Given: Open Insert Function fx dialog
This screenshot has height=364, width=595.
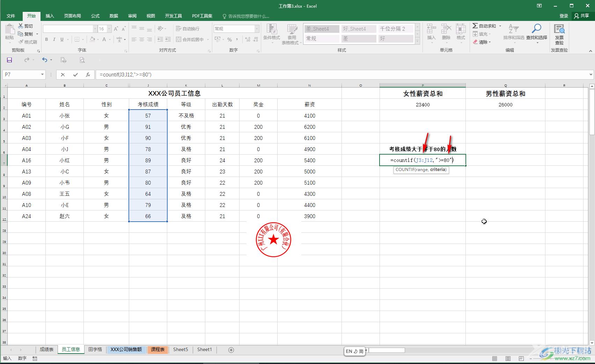Looking at the screenshot, I should click(x=88, y=74).
